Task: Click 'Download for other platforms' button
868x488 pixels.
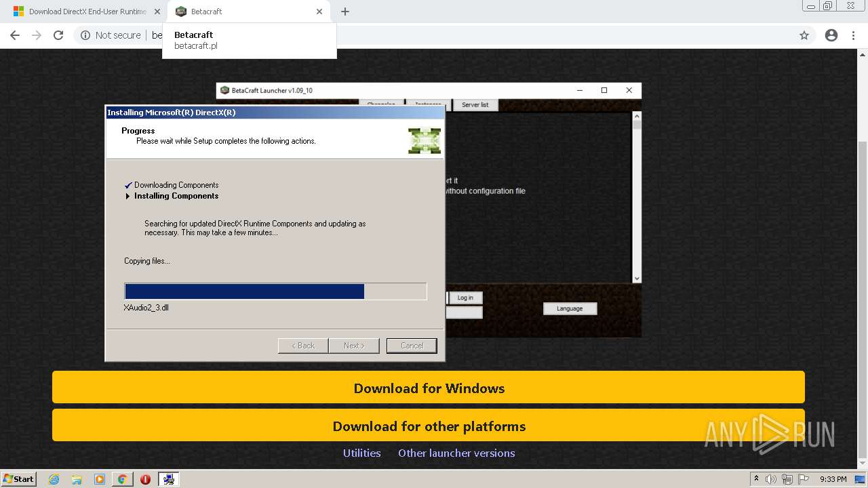Action: [429, 426]
